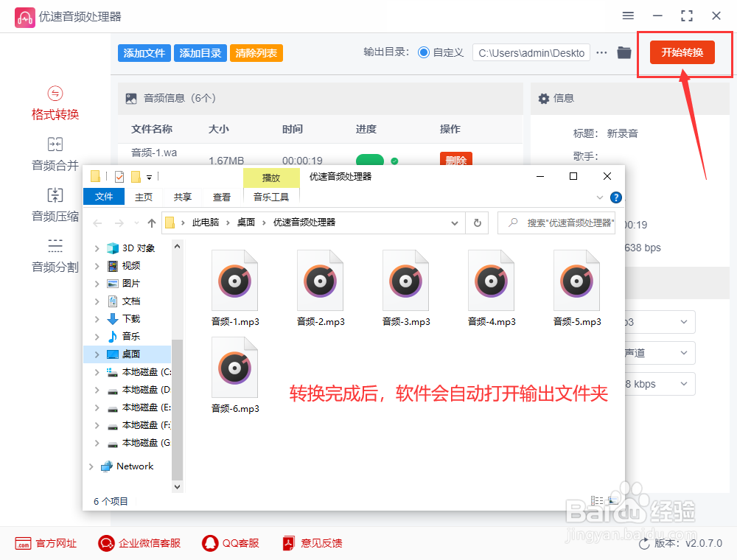Click 添加目录 add directory button

click(x=200, y=53)
